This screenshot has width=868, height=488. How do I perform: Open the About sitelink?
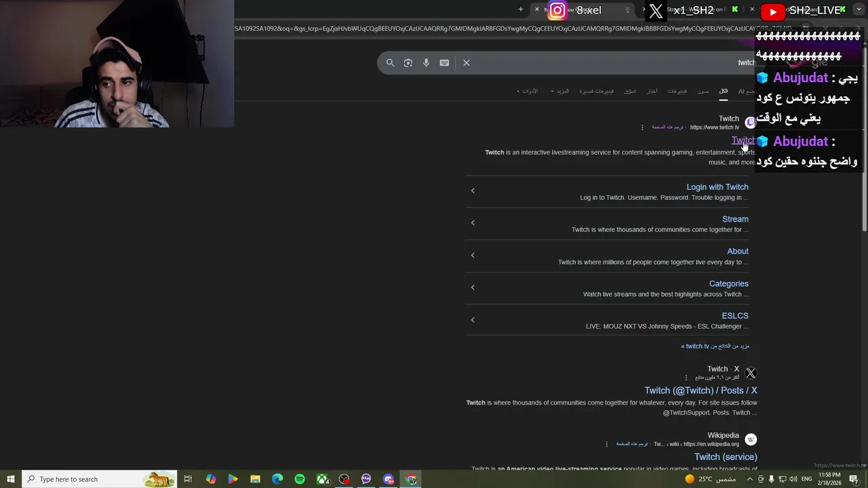click(738, 251)
